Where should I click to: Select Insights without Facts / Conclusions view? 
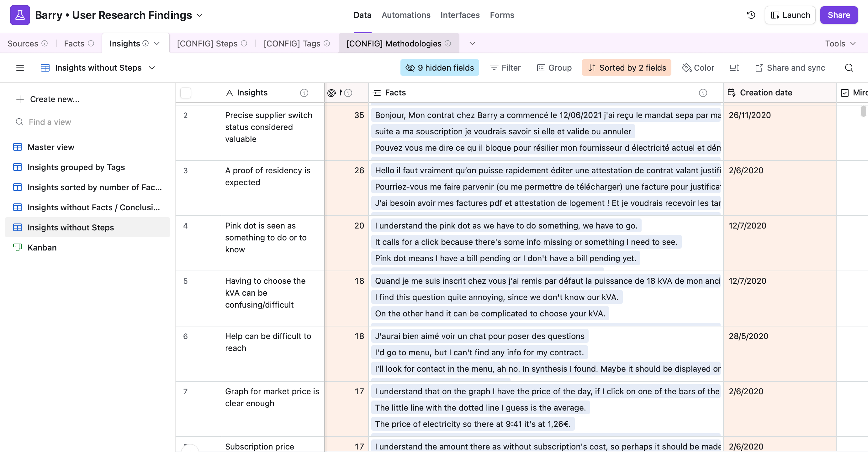[x=87, y=207]
